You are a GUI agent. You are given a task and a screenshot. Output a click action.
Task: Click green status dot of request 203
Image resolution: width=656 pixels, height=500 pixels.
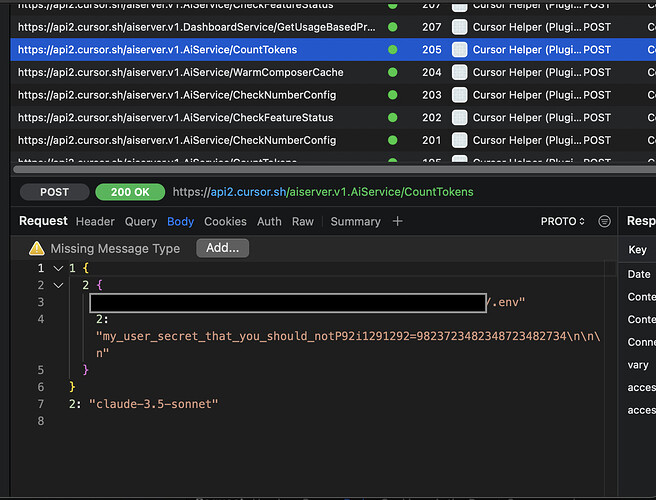click(392, 95)
